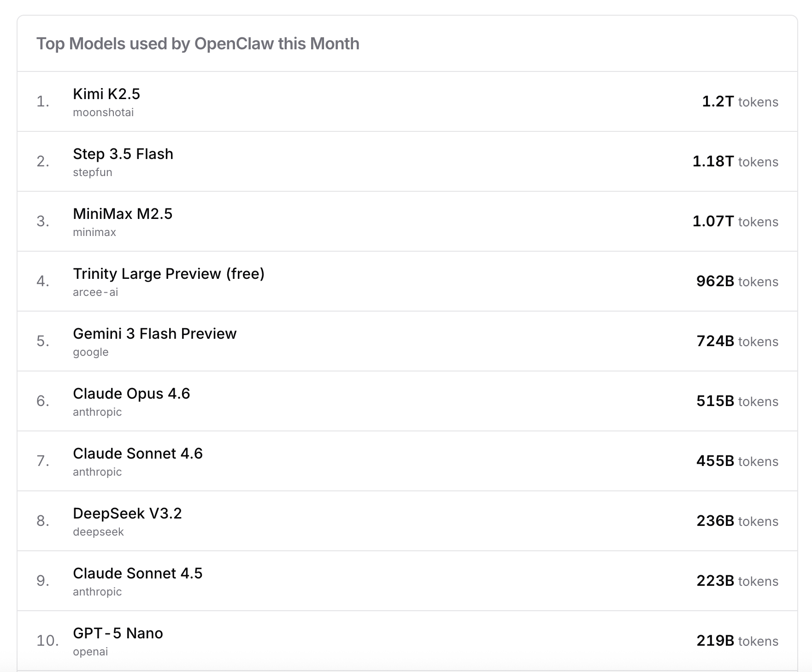Open the MiniMax M2.5 model page
This screenshot has width=812, height=672.
123,214
